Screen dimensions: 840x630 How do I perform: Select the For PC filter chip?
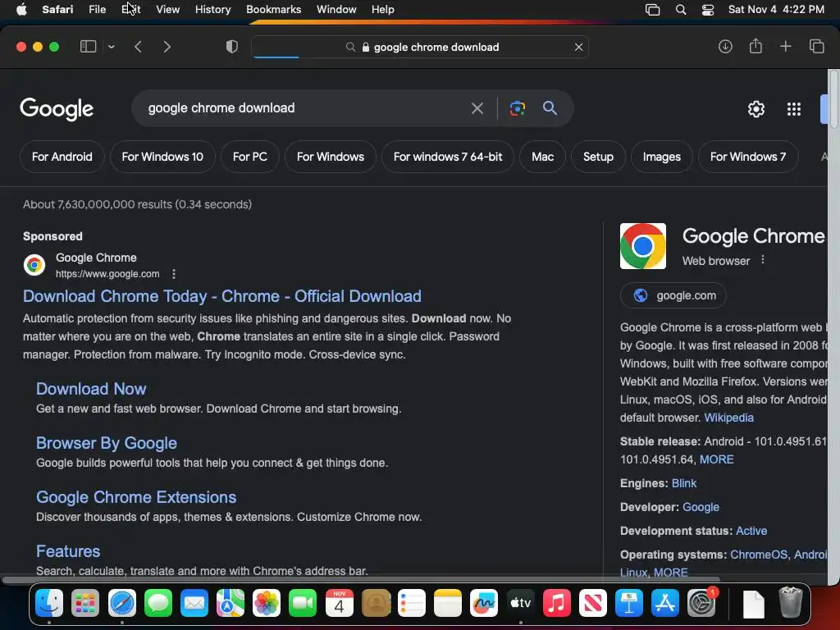[x=249, y=157]
